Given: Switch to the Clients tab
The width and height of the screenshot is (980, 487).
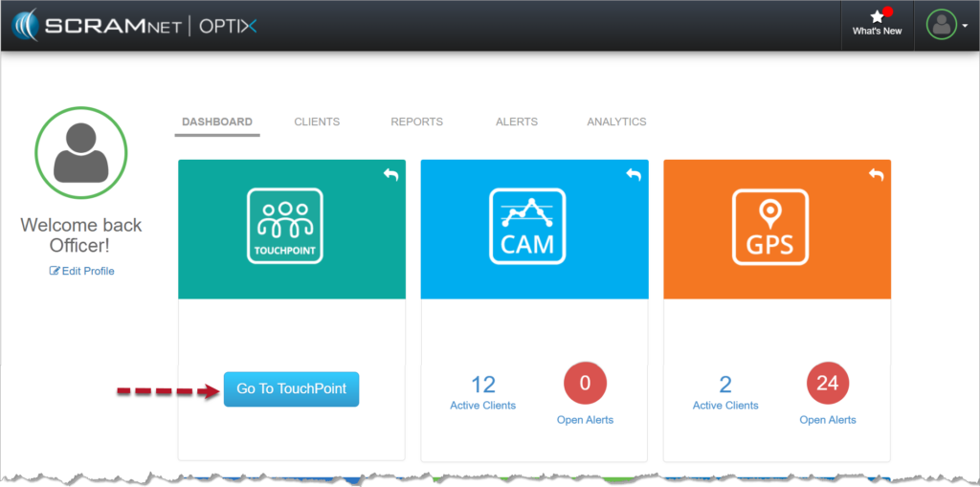Looking at the screenshot, I should coord(317,122).
